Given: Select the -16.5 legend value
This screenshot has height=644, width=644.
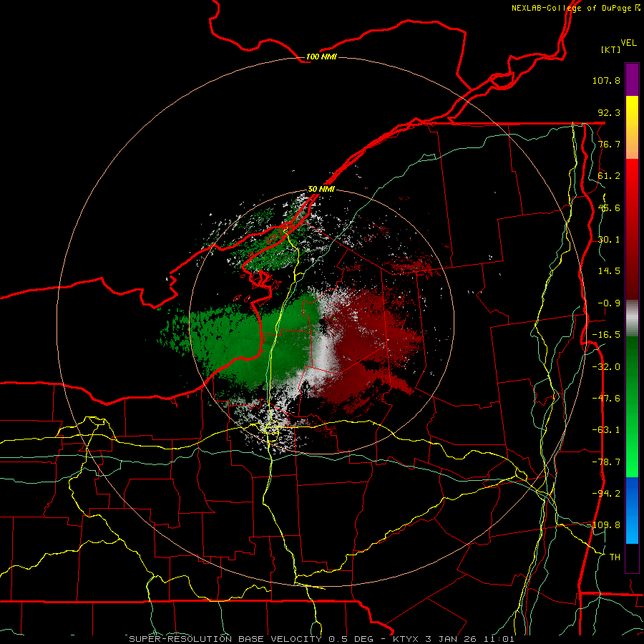Looking at the screenshot, I should coord(606,335).
